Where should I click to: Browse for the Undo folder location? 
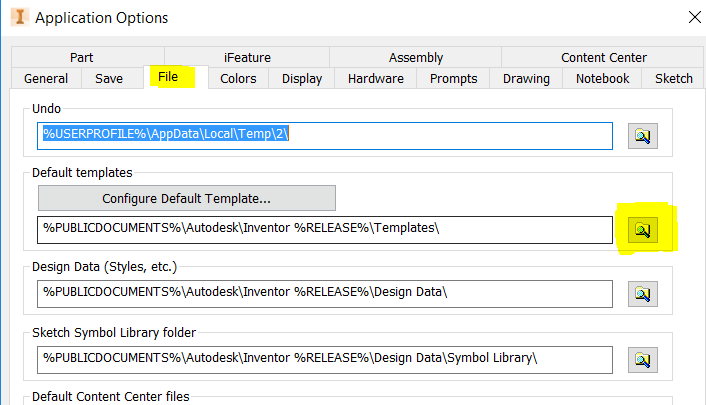click(642, 136)
